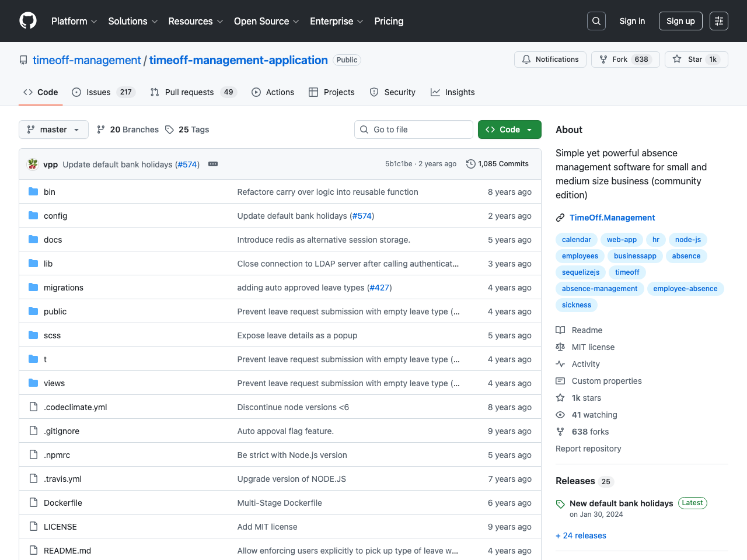
Task: Open the search icon in the header
Action: 596,21
